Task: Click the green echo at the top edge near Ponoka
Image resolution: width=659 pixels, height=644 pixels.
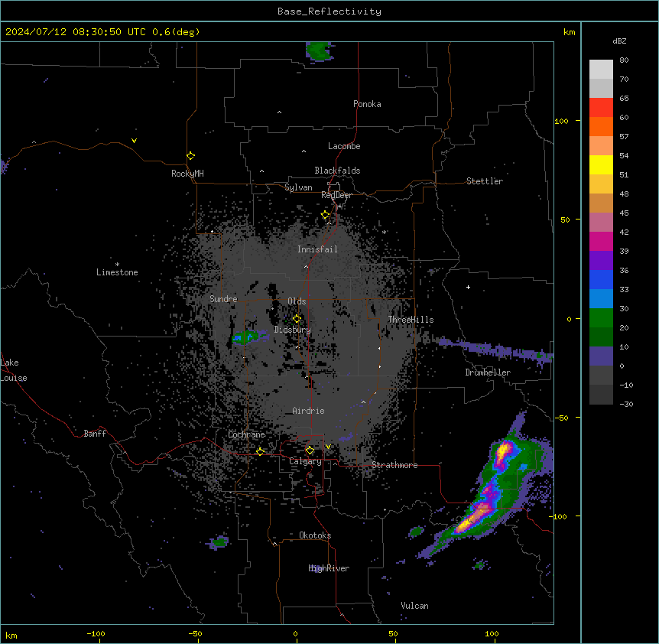Action: tap(320, 51)
